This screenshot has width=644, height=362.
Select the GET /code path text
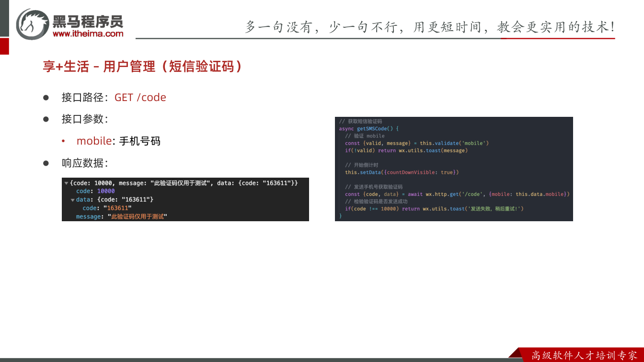[x=140, y=97]
